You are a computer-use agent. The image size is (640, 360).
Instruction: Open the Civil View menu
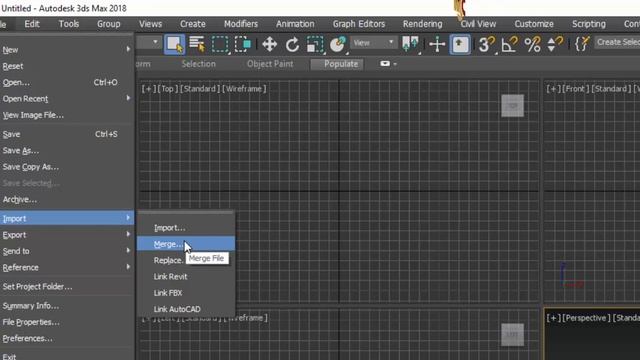[x=478, y=24]
